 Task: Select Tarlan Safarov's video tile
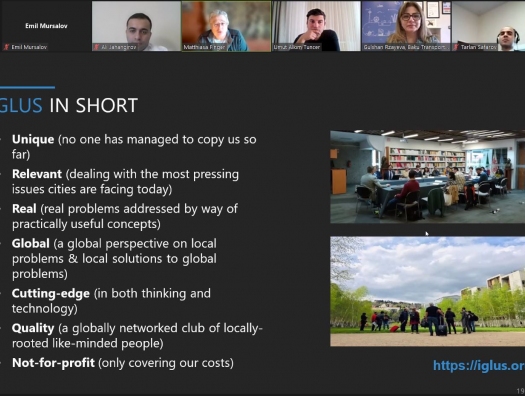point(489,26)
